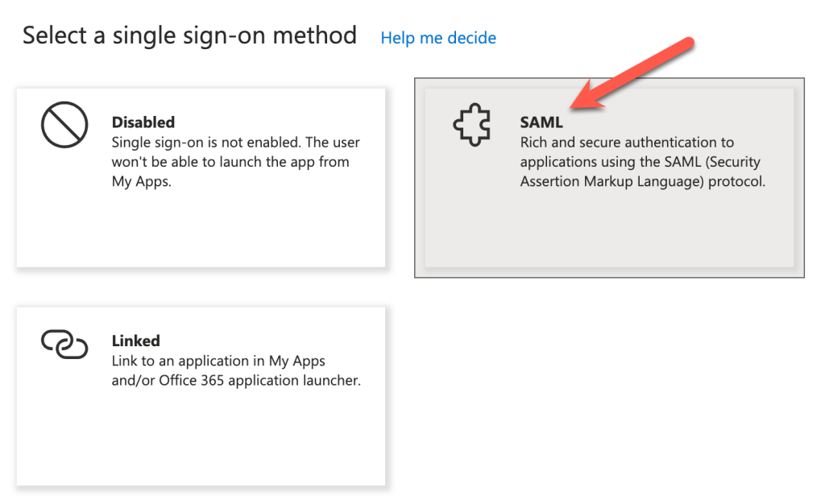This screenshot has width=825, height=504.
Task: Click the Linked card heading
Action: (137, 341)
